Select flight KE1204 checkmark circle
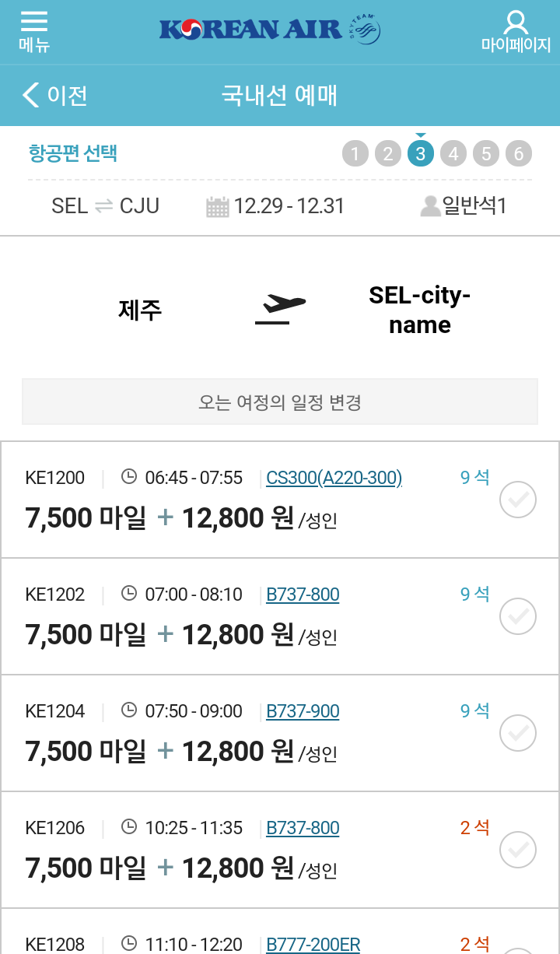560x954 pixels. coord(518,733)
